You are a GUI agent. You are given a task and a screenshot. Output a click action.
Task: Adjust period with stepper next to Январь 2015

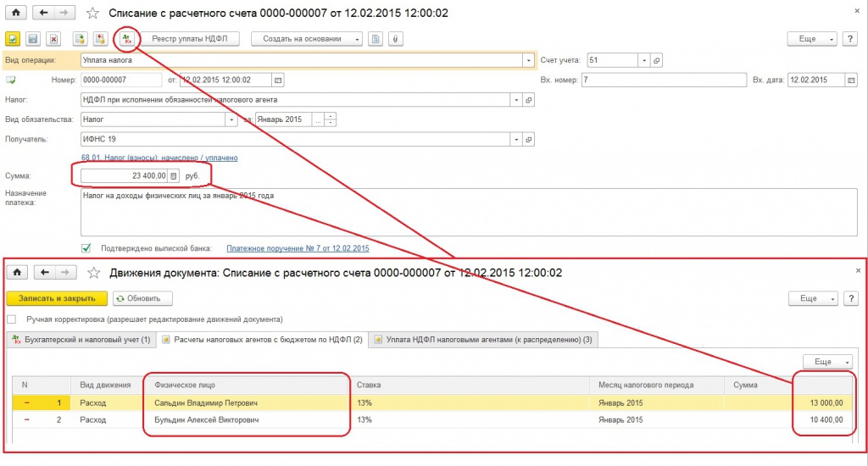coord(331,119)
